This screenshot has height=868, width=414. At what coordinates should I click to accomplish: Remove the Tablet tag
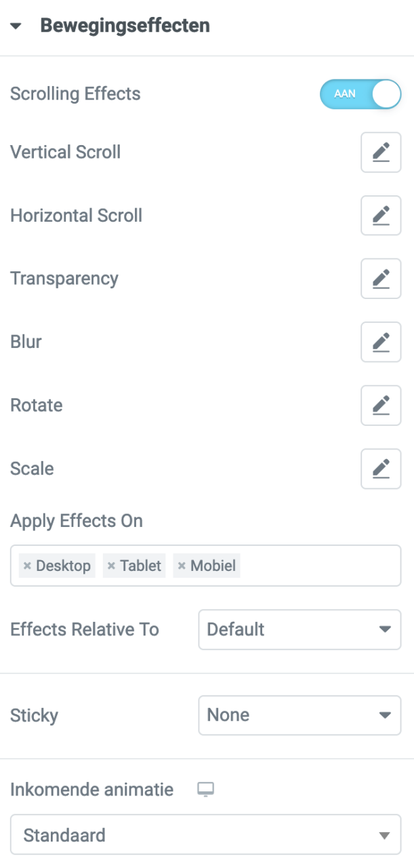pyautogui.click(x=111, y=566)
